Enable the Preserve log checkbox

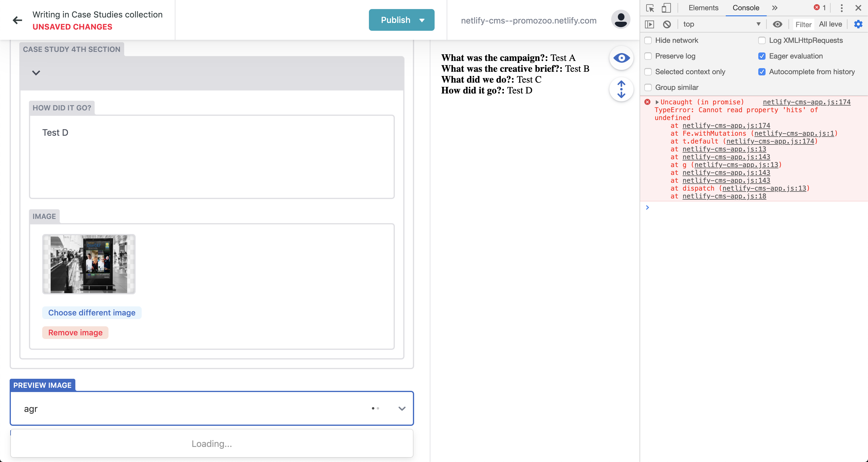(648, 56)
